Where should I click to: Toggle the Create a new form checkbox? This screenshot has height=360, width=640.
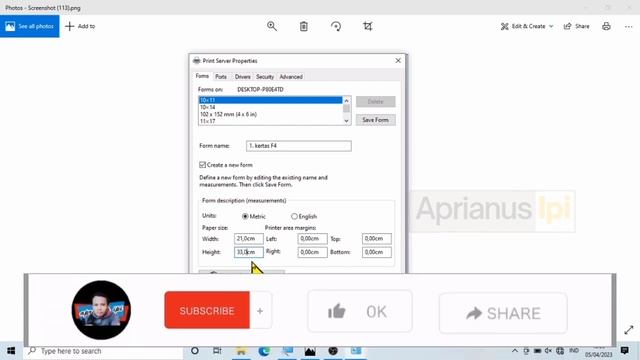tap(202, 165)
